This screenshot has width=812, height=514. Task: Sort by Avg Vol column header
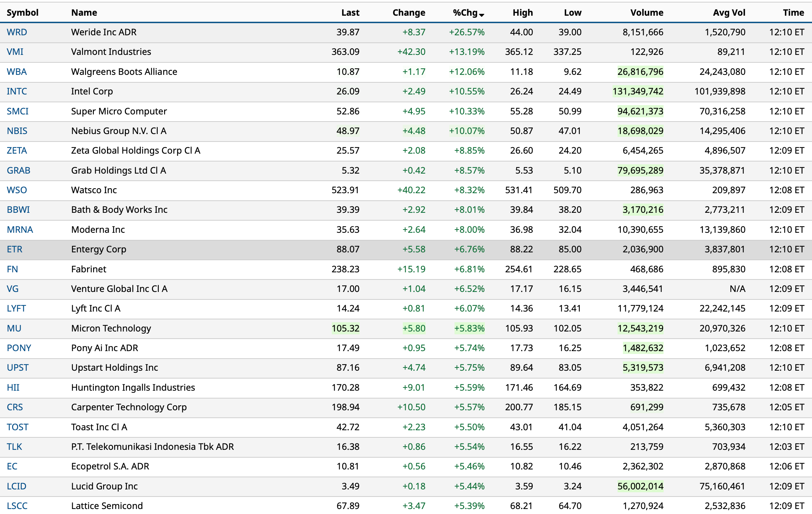coord(729,12)
